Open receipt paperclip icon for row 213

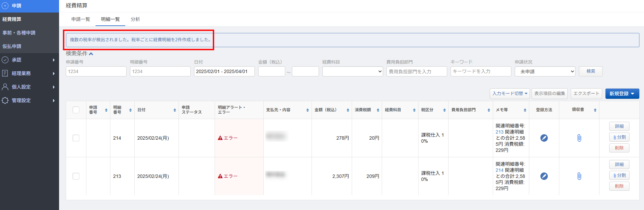point(579,176)
